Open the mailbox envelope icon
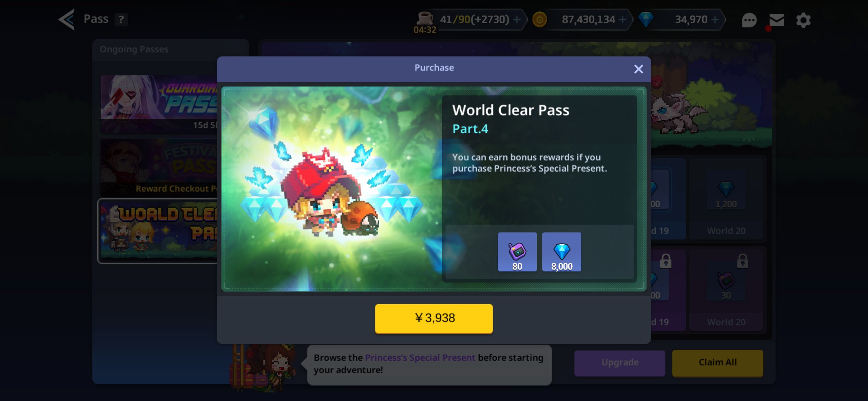 [x=776, y=20]
